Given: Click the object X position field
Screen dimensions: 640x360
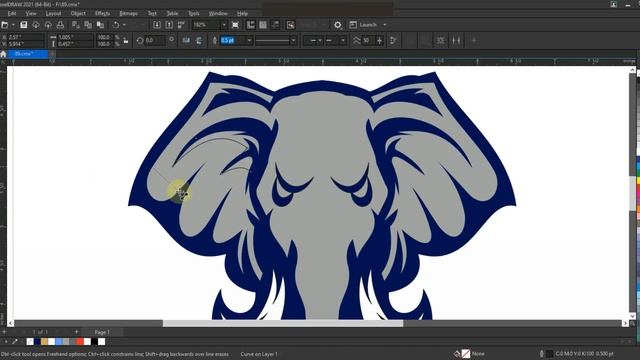Looking at the screenshot, I should point(25,37).
